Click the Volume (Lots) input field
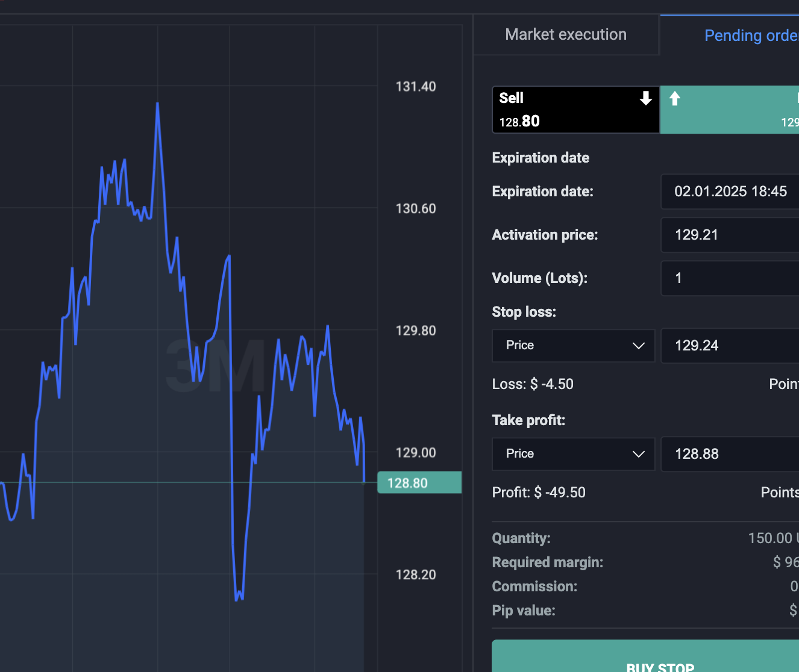Image resolution: width=799 pixels, height=672 pixels. 730,278
